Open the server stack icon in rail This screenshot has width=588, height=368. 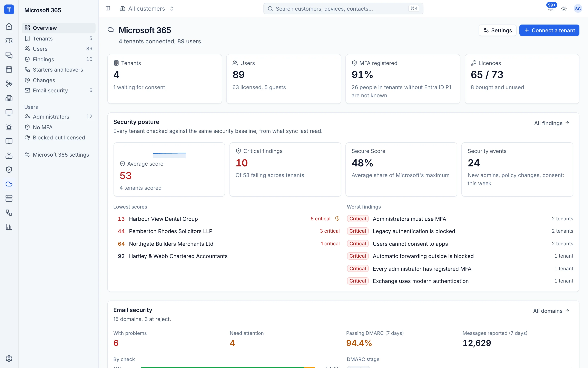click(9, 198)
